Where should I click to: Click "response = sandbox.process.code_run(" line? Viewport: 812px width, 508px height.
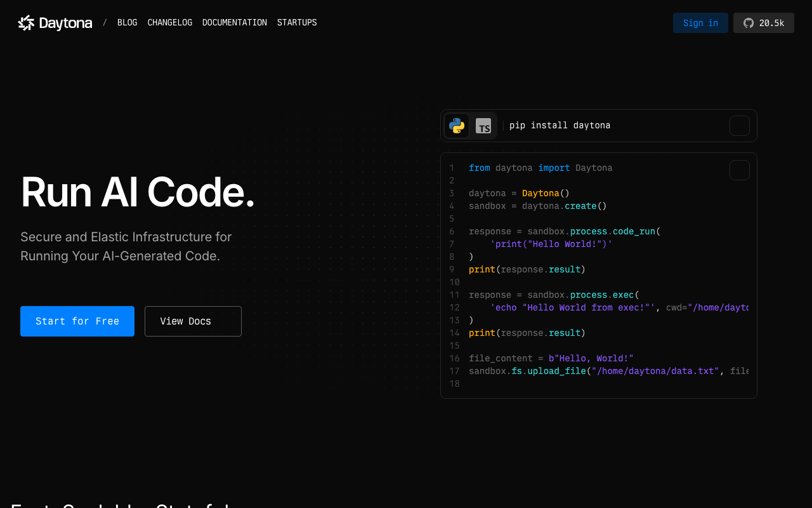(565, 232)
